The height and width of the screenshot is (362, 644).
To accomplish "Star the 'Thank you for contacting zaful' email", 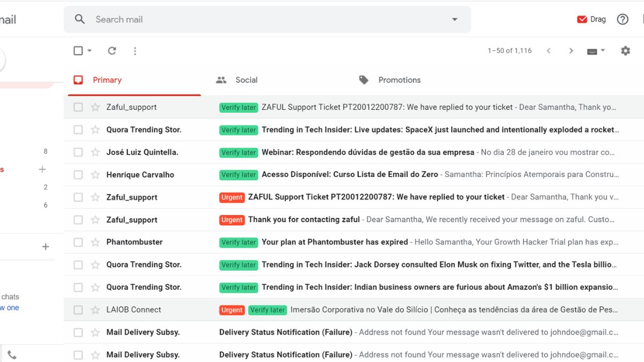I will click(x=95, y=220).
